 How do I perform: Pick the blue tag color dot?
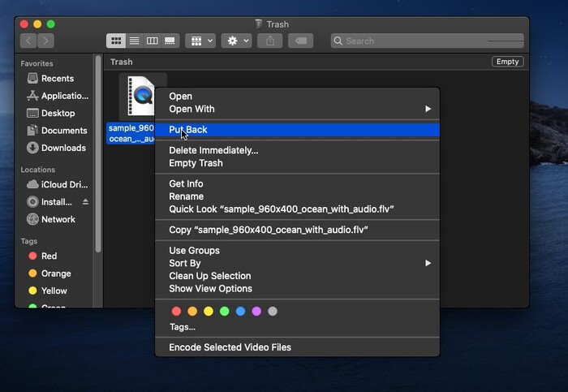[240, 311]
